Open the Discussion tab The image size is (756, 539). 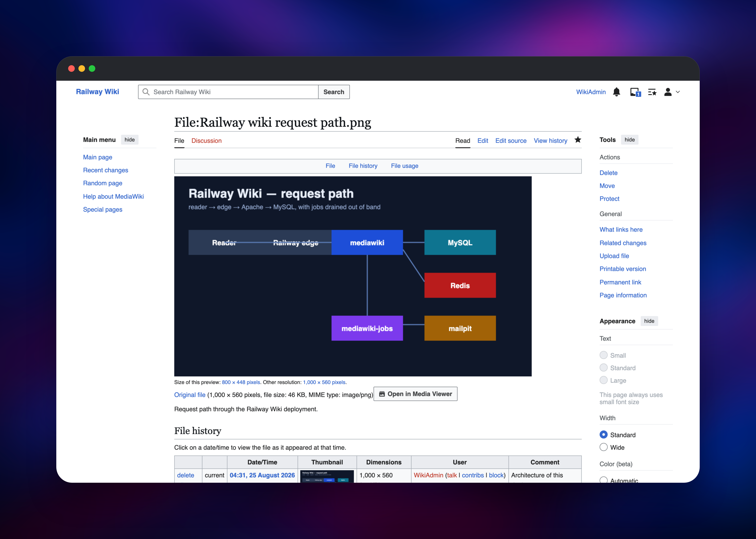(207, 141)
